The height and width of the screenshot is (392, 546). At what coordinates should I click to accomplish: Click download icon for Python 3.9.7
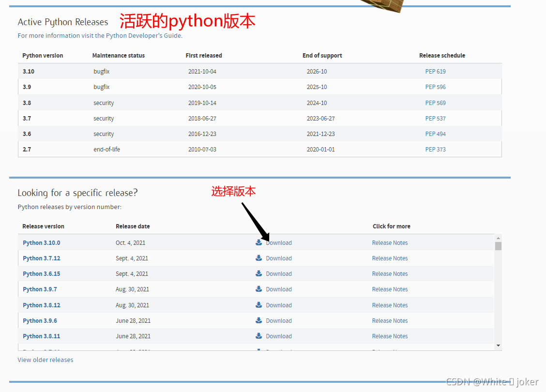click(x=259, y=289)
